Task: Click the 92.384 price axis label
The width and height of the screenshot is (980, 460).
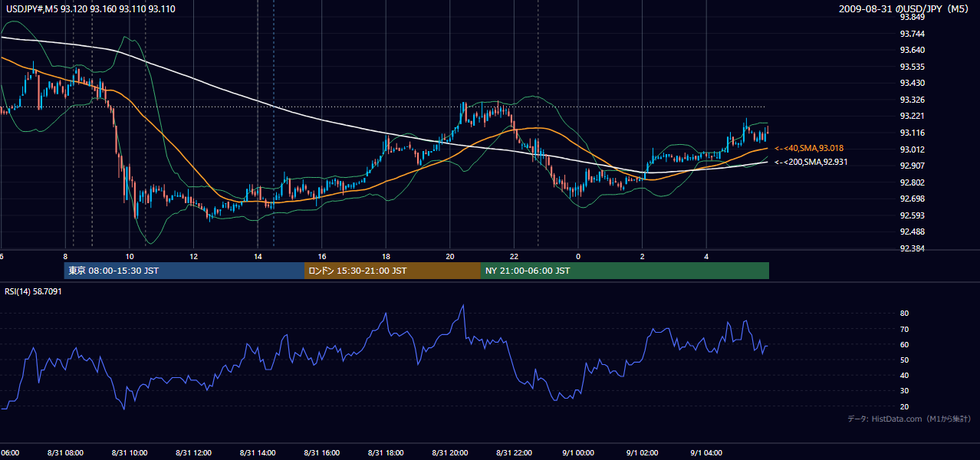Action: coord(912,248)
